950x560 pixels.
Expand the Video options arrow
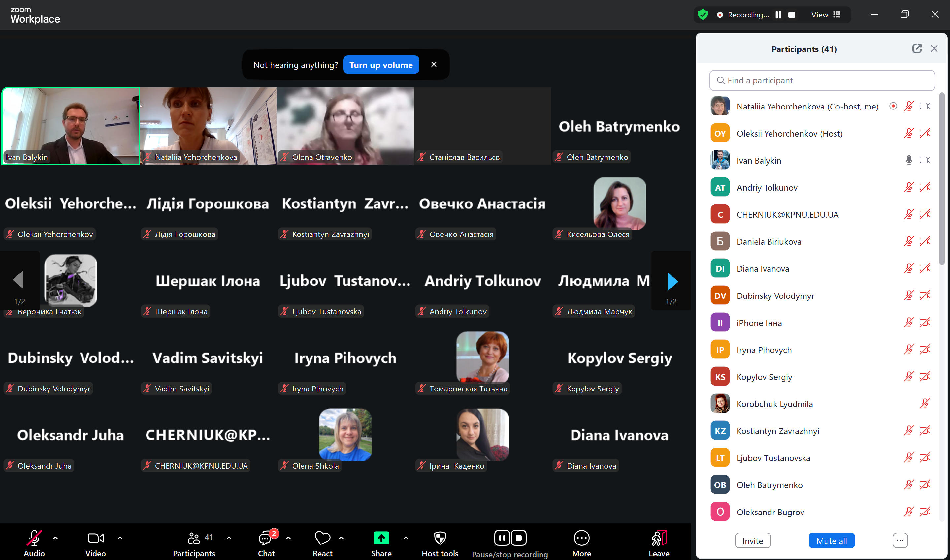[120, 538]
